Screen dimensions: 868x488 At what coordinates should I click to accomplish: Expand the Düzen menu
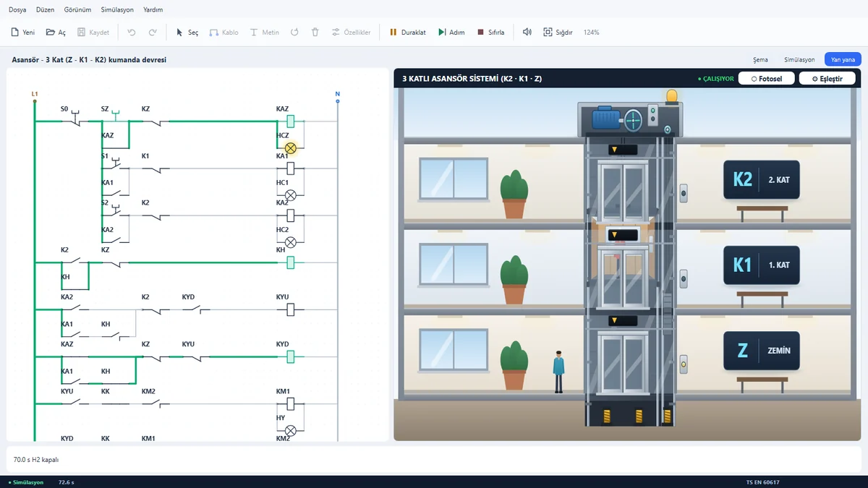point(45,10)
